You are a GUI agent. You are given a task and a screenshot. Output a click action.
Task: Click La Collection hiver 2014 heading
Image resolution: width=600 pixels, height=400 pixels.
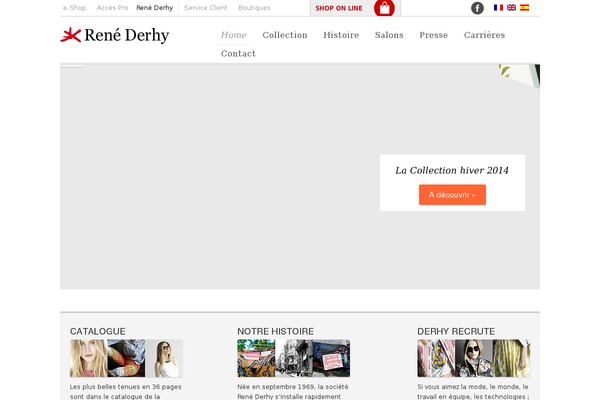point(452,170)
